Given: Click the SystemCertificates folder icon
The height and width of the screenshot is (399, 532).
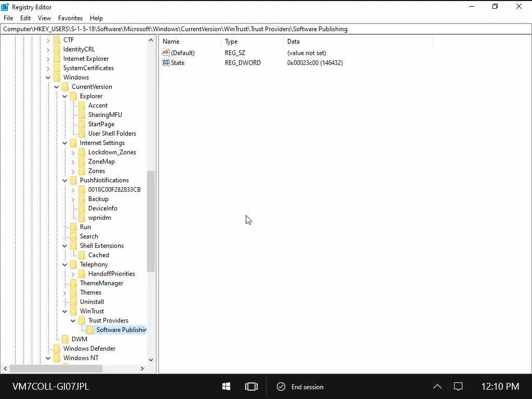Looking at the screenshot, I should click(x=57, y=68).
